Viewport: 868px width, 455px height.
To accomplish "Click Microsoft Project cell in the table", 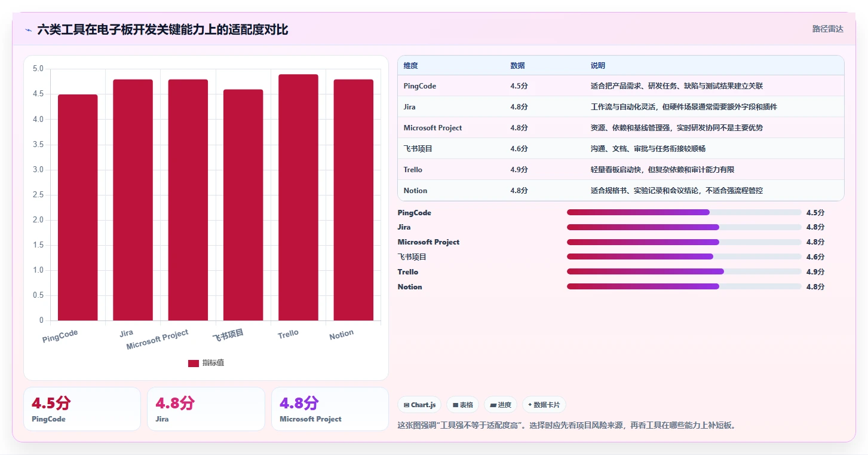I will point(433,128).
